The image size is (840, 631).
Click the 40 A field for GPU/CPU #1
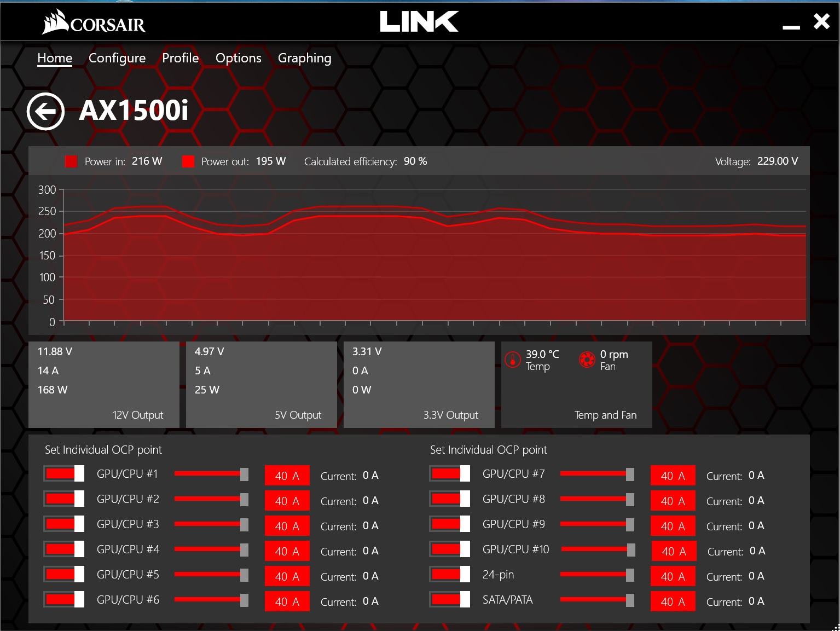coord(287,476)
